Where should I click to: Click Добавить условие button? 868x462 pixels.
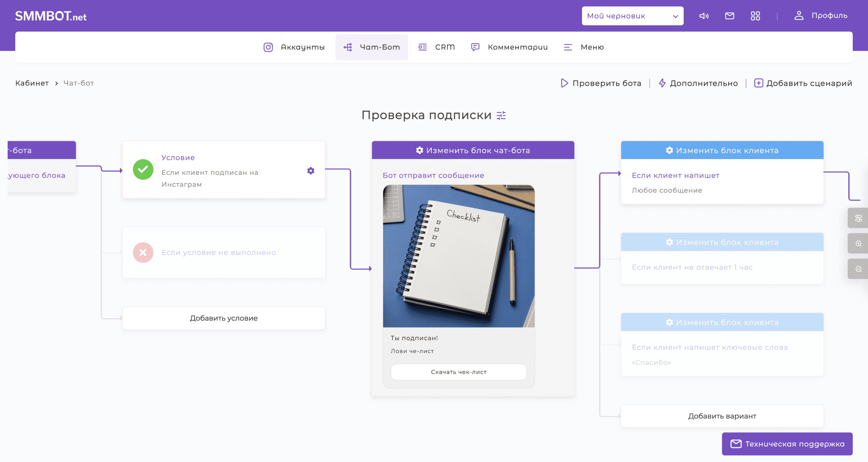pos(224,318)
